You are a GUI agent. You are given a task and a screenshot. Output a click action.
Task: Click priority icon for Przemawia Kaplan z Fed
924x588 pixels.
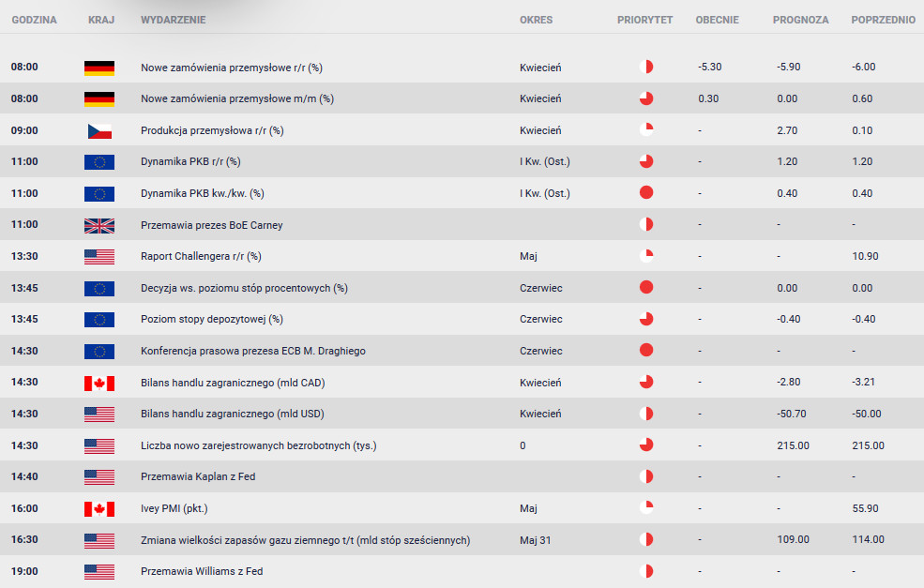click(x=646, y=476)
